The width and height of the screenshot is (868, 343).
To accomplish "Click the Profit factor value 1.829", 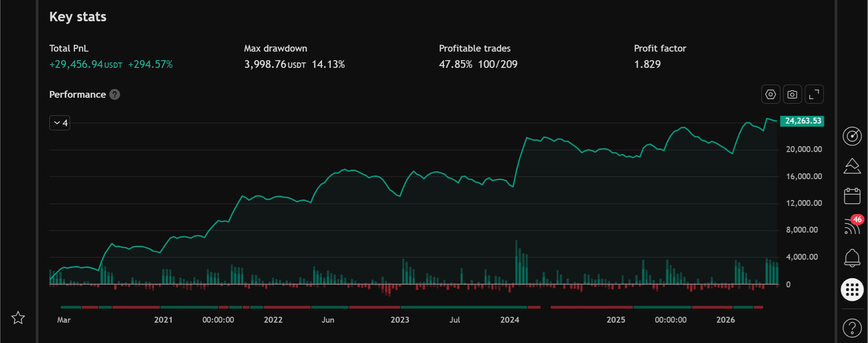I will tap(647, 64).
